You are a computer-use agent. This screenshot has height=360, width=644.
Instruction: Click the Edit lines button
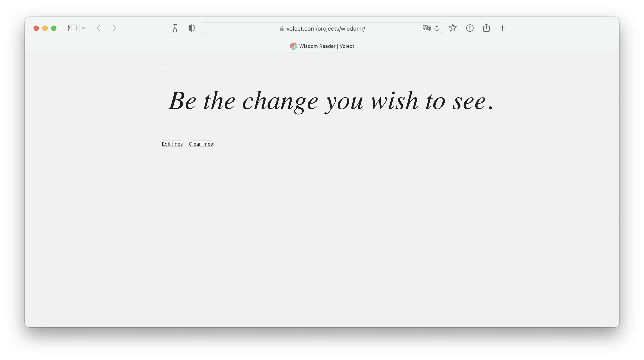[x=172, y=144]
